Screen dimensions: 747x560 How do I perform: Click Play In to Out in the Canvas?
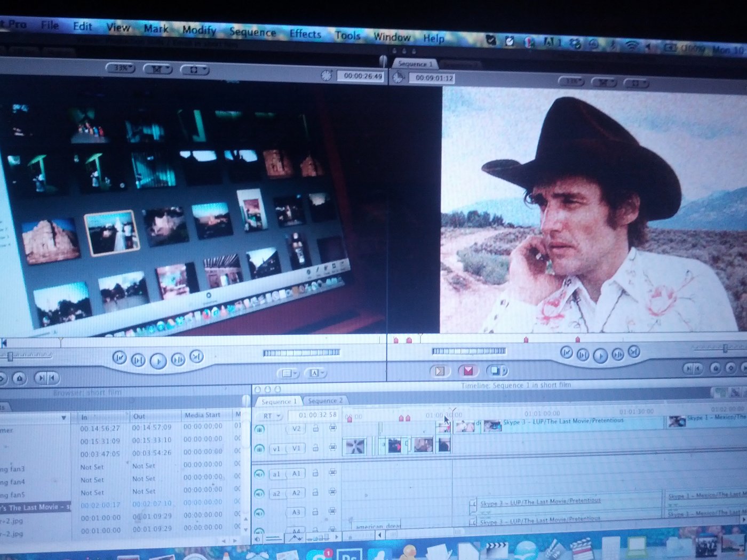click(583, 354)
